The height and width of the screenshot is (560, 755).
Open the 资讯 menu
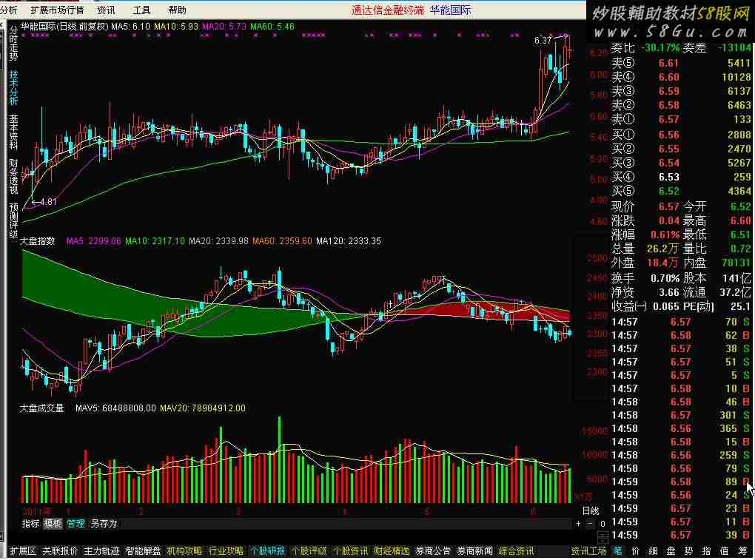(106, 10)
